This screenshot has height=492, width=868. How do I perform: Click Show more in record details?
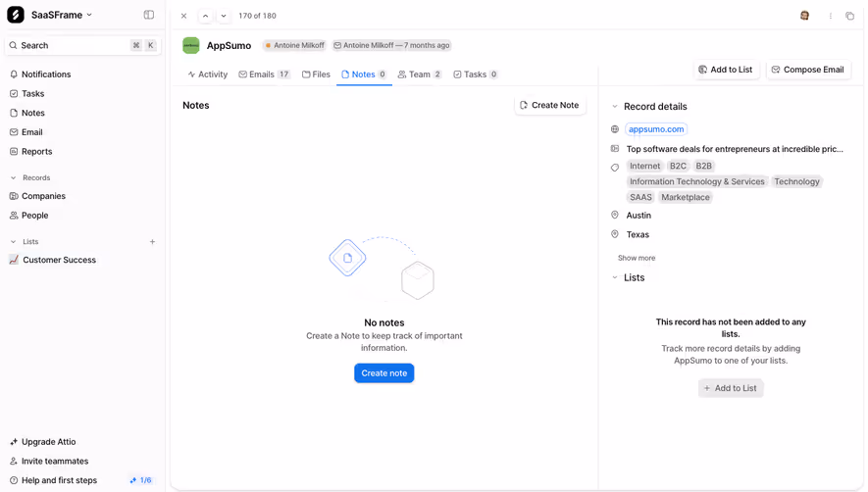[x=637, y=258]
